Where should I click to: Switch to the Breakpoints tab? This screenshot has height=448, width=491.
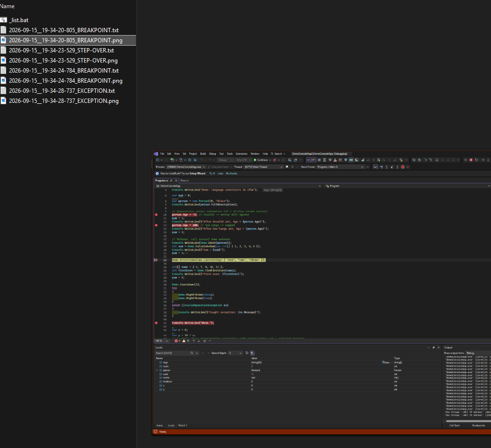click(x=479, y=425)
